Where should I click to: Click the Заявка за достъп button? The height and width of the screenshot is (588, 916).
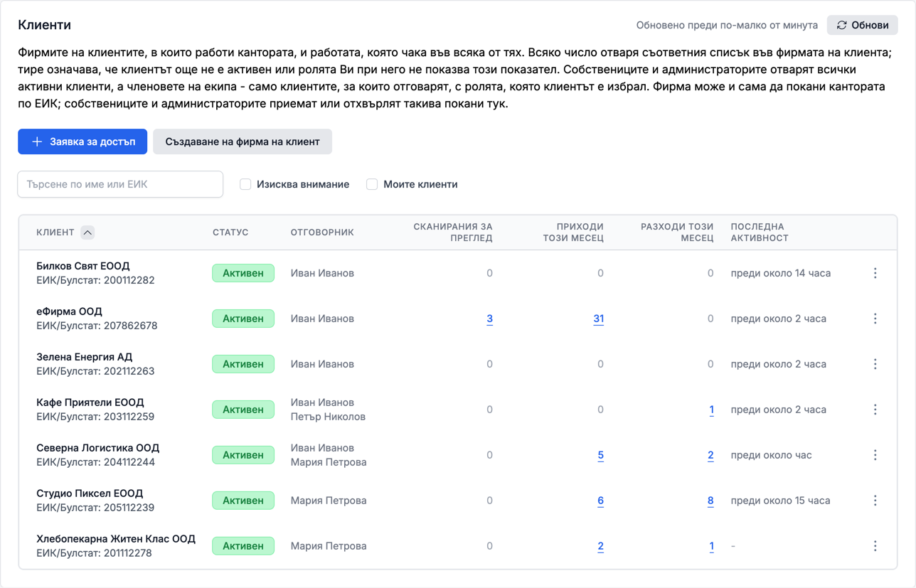pos(82,141)
